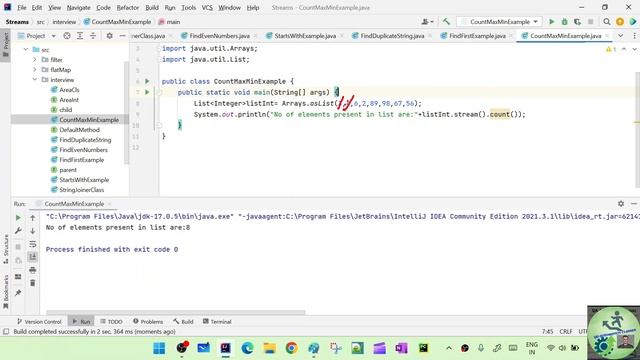The width and height of the screenshot is (640, 360).
Task: Switch to StartsWithExample.java tab
Action: 305,36
